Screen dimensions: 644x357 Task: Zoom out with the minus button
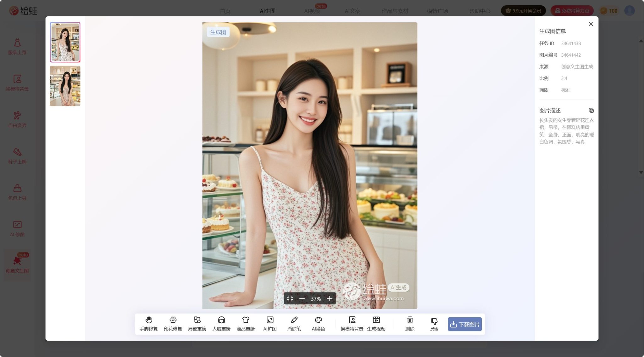tap(302, 298)
